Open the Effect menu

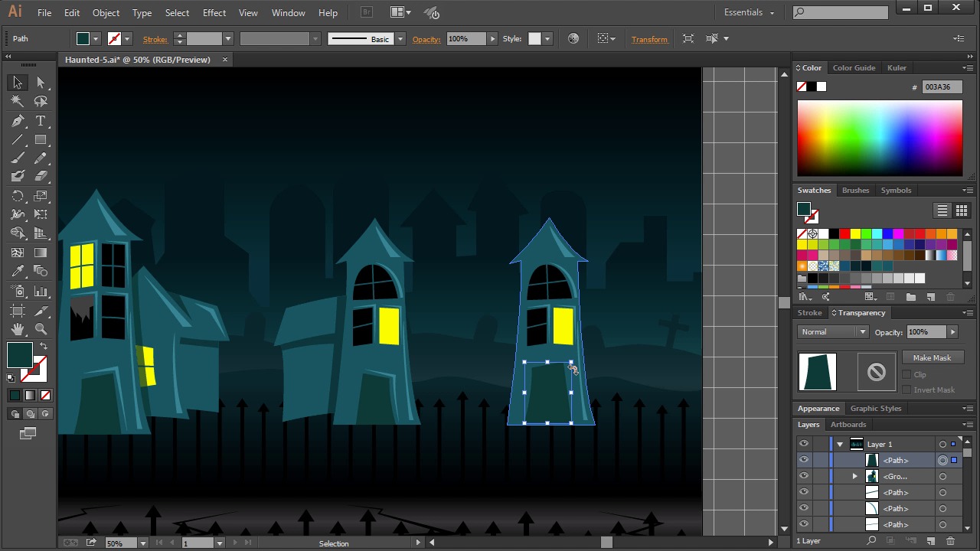click(214, 13)
